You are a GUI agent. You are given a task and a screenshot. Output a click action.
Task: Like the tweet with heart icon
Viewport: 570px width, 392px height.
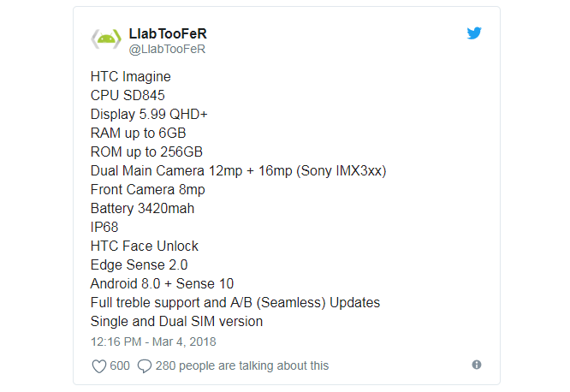[x=99, y=365]
